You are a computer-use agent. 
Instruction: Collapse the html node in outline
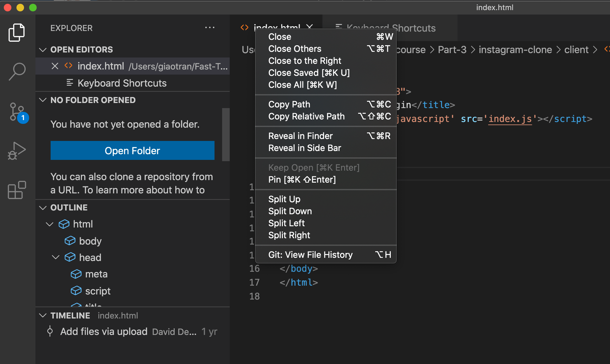pyautogui.click(x=50, y=224)
